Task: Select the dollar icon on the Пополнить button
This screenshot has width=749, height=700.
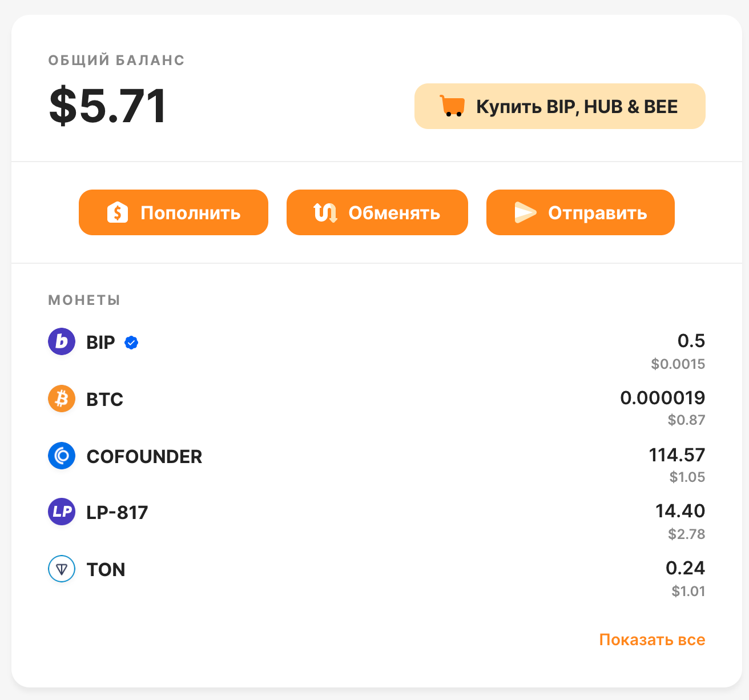Action: (118, 212)
